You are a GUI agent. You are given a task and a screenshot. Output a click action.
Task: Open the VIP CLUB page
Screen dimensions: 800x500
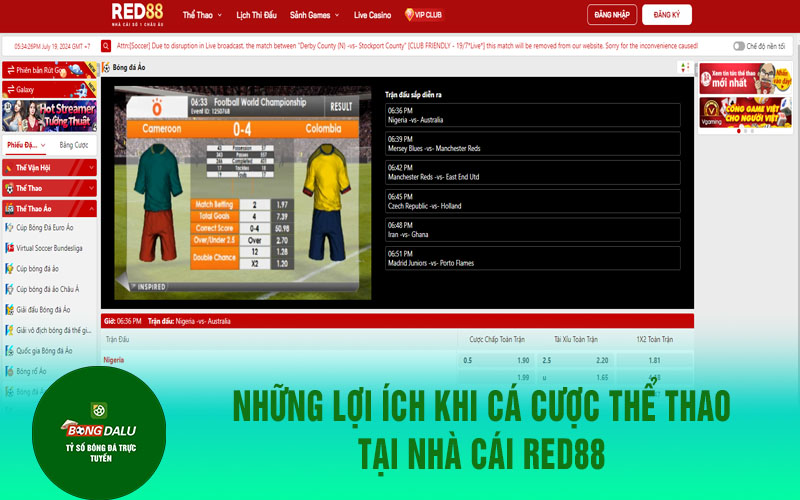click(x=423, y=15)
